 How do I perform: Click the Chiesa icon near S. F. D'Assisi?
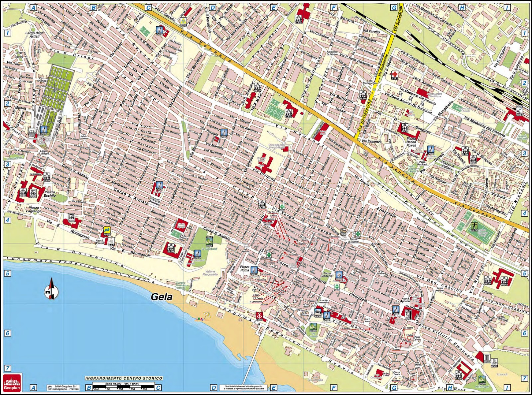(327, 316)
